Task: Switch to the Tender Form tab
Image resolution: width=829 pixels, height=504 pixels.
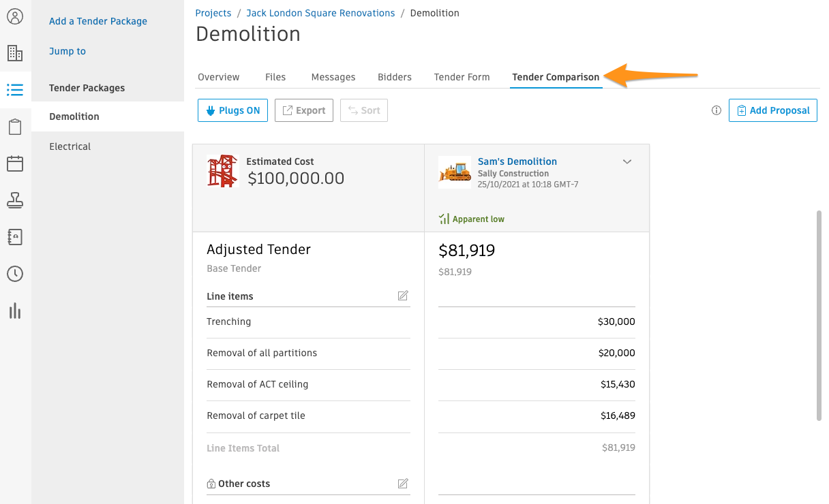Action: [462, 77]
